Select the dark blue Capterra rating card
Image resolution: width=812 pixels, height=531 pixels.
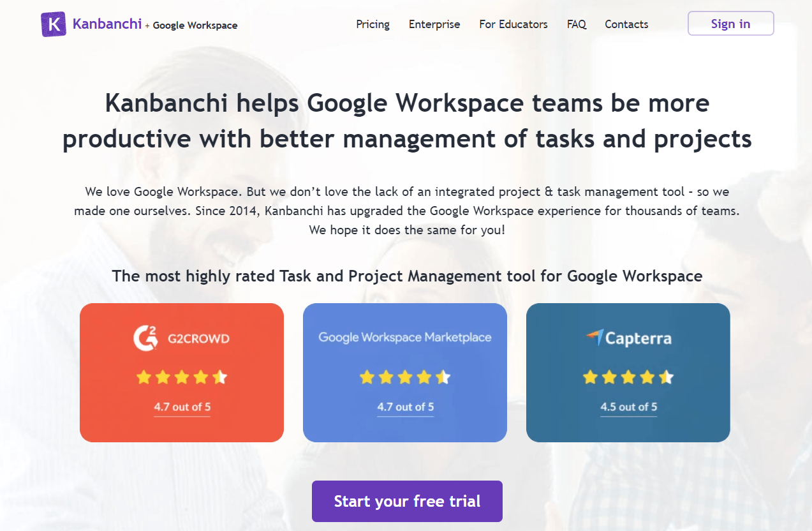click(628, 429)
